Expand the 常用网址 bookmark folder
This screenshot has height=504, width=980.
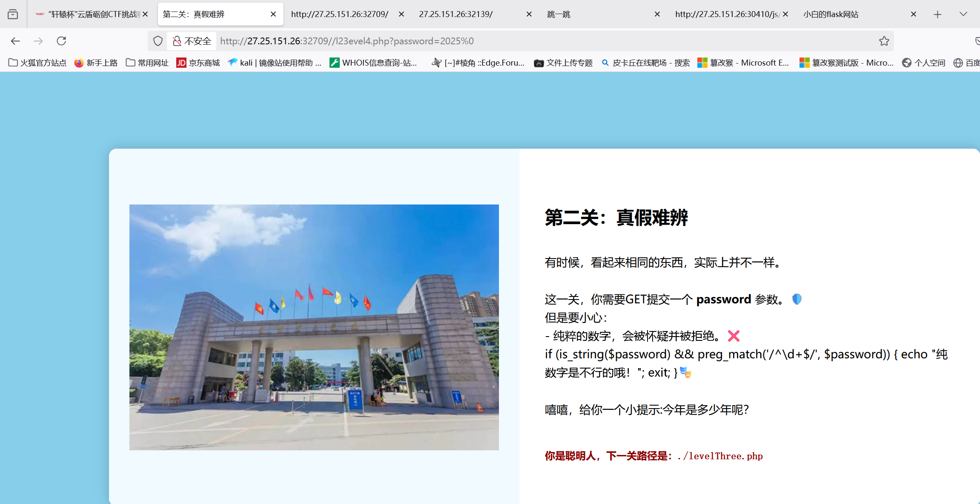pyautogui.click(x=147, y=63)
